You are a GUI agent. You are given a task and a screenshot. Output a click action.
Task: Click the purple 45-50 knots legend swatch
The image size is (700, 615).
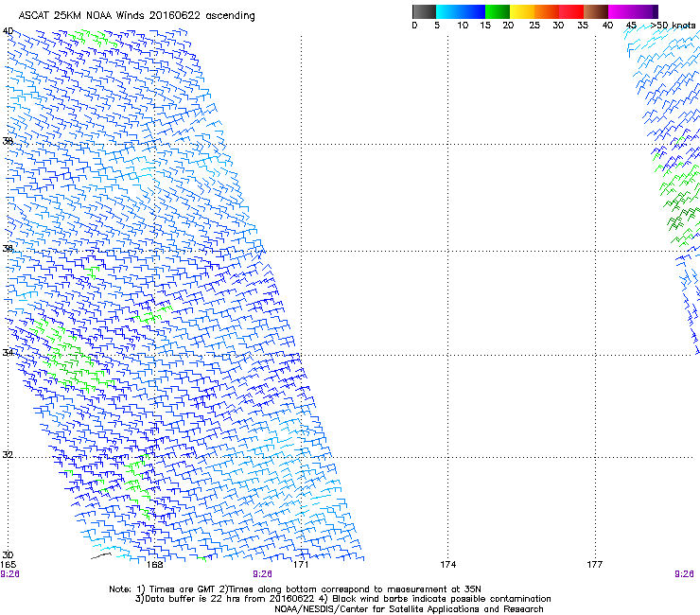(645, 11)
